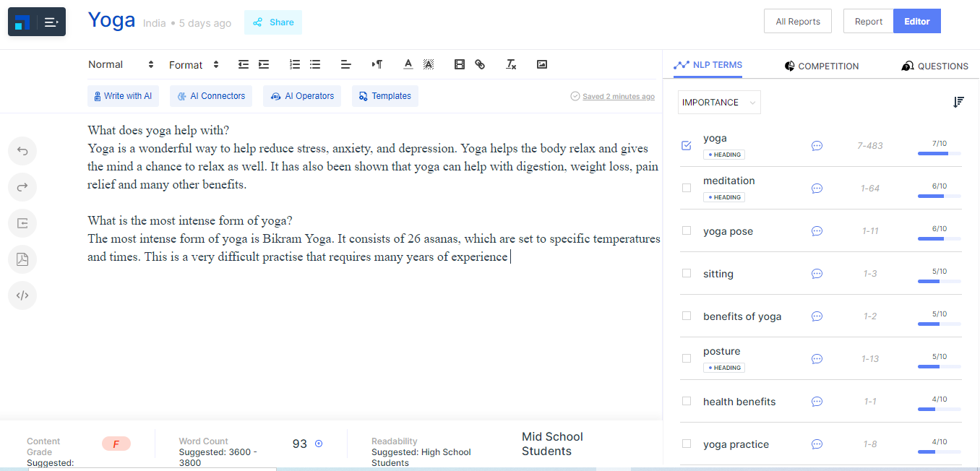Image resolution: width=980 pixels, height=471 pixels.
Task: Click the yoga 7/10 importance bar
Action: point(939,153)
